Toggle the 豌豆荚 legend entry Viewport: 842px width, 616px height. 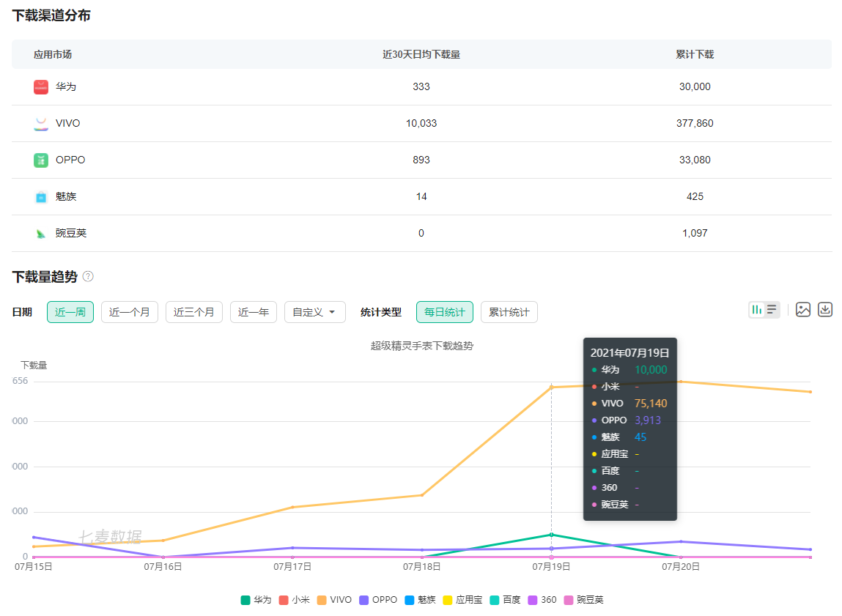point(582,600)
